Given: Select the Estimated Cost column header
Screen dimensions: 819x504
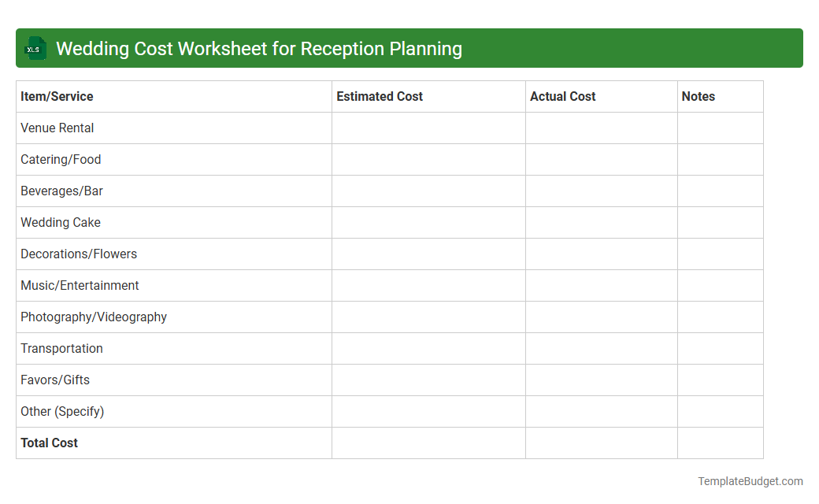Looking at the screenshot, I should 380,96.
